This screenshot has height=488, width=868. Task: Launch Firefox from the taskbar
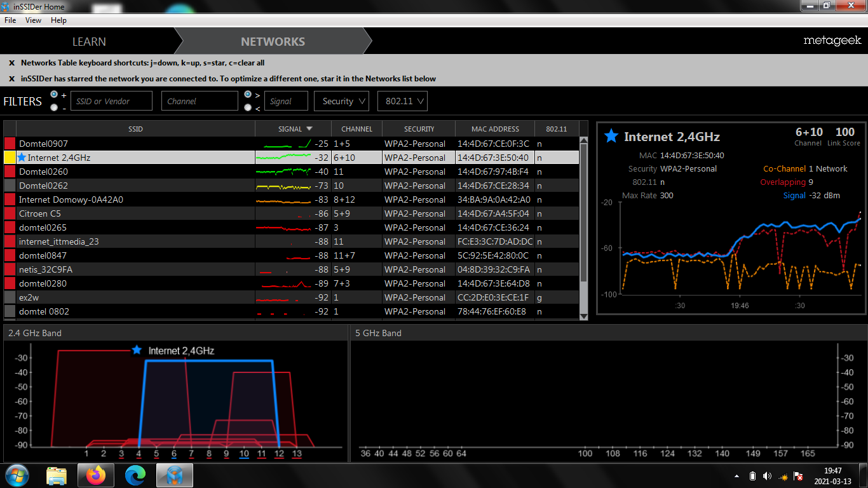(96, 475)
